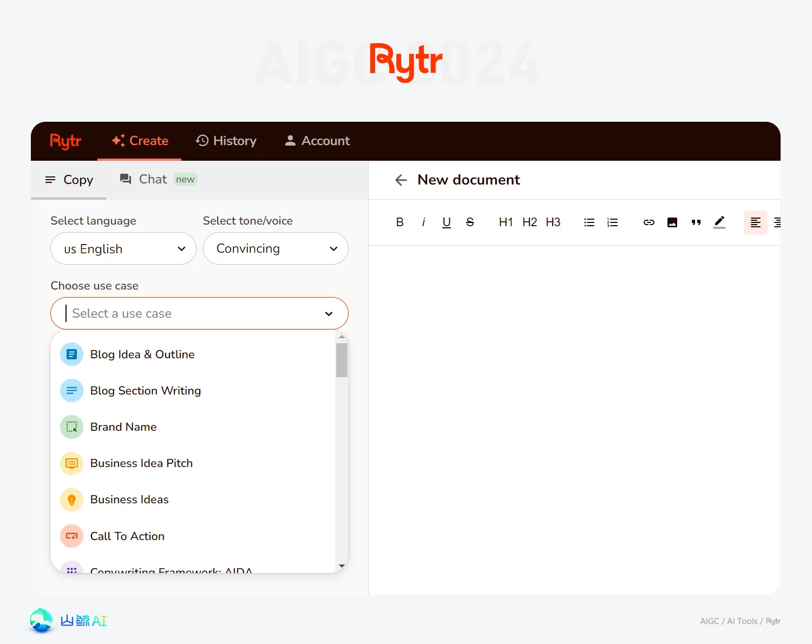Go back using the arrow beside New document
Screen dimensions: 812x644
click(401, 180)
